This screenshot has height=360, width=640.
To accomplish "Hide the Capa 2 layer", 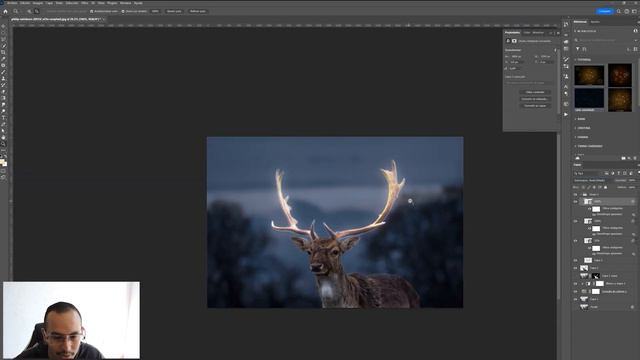I will [x=576, y=268].
